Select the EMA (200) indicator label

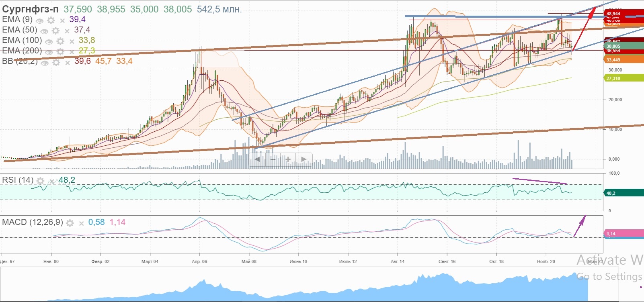[x=22, y=51]
